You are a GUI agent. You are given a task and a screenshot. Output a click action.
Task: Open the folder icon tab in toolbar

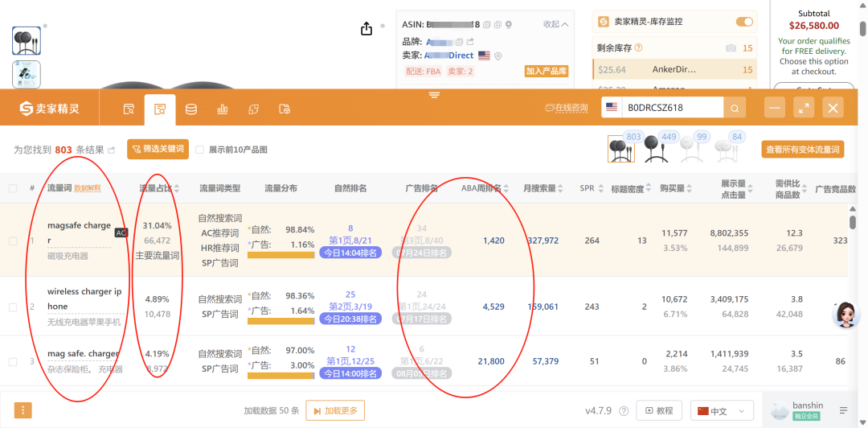[x=285, y=109]
